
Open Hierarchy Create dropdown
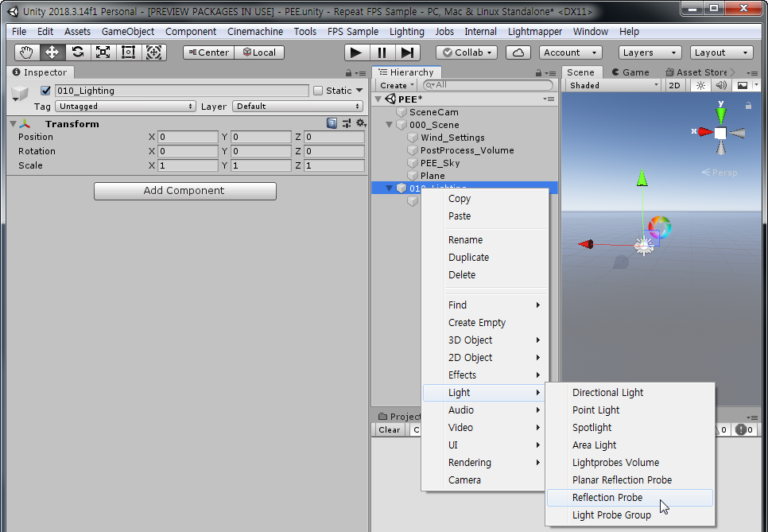[x=397, y=85]
